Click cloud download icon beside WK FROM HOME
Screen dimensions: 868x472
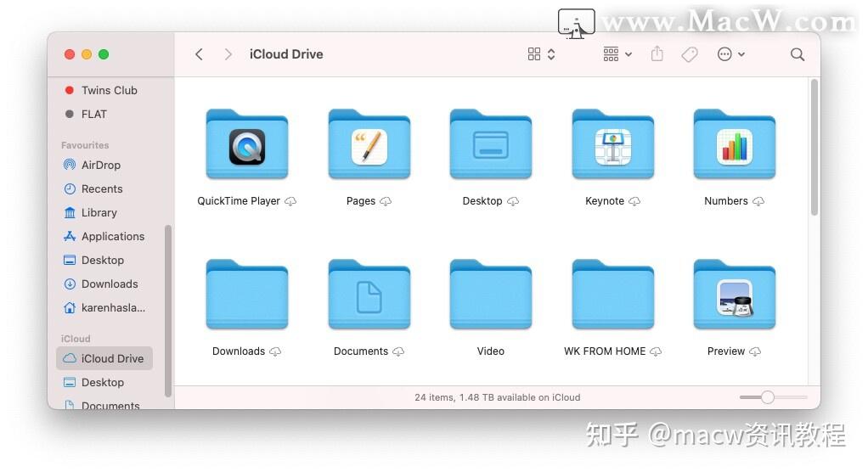pyautogui.click(x=656, y=351)
